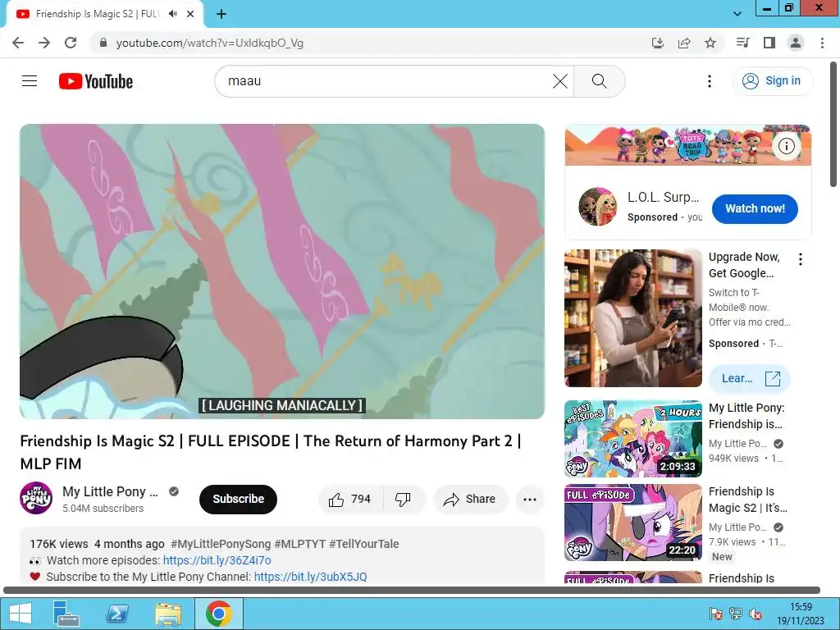Open the tray volume icon
The image size is (840, 630).
(756, 614)
